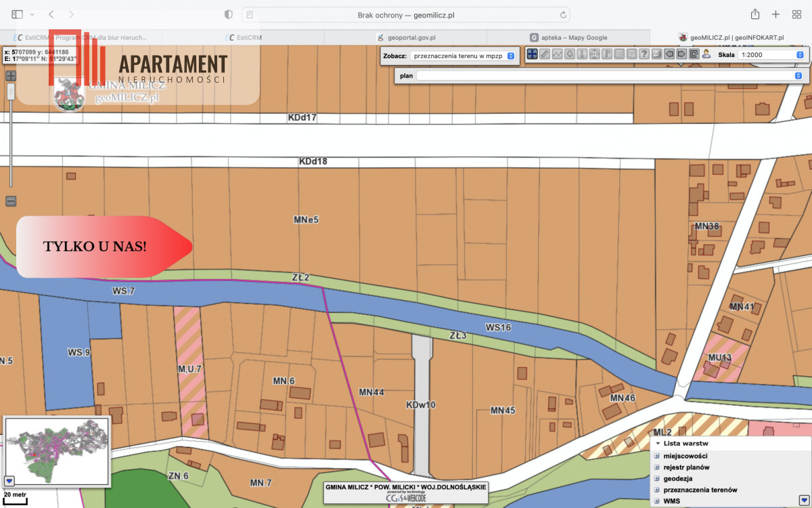
Task: Expand the geodezja layer group
Action: 656,478
